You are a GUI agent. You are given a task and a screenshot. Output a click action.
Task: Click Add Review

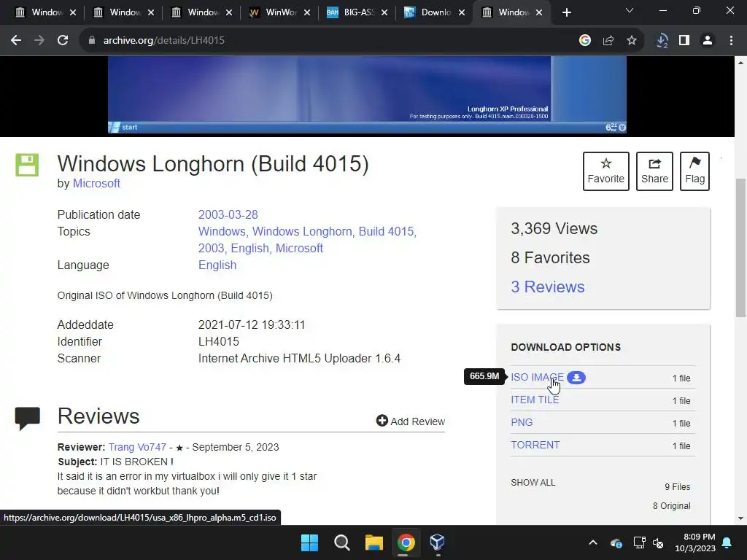coord(410,421)
